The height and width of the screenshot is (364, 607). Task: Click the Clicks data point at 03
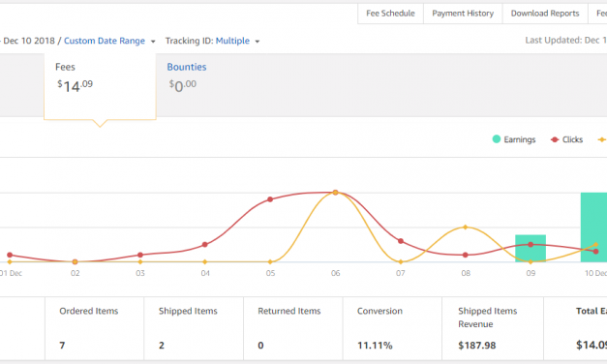click(x=140, y=255)
